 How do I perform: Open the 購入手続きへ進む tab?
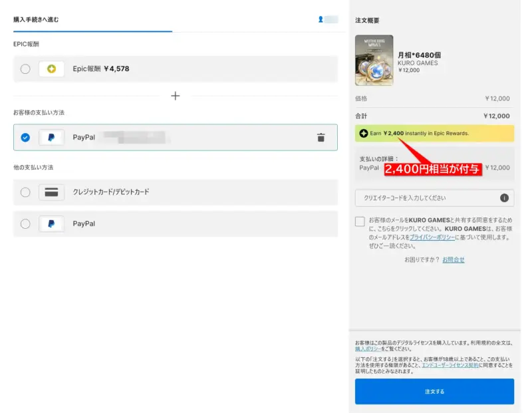pyautogui.click(x=36, y=20)
